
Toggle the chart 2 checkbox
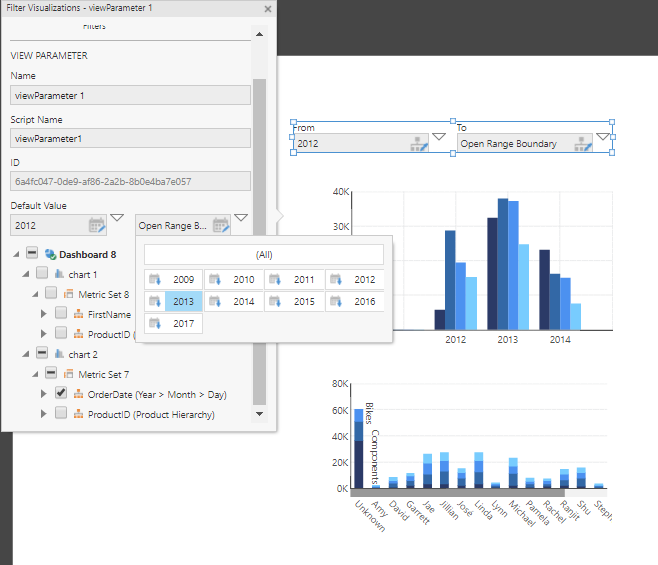42,353
